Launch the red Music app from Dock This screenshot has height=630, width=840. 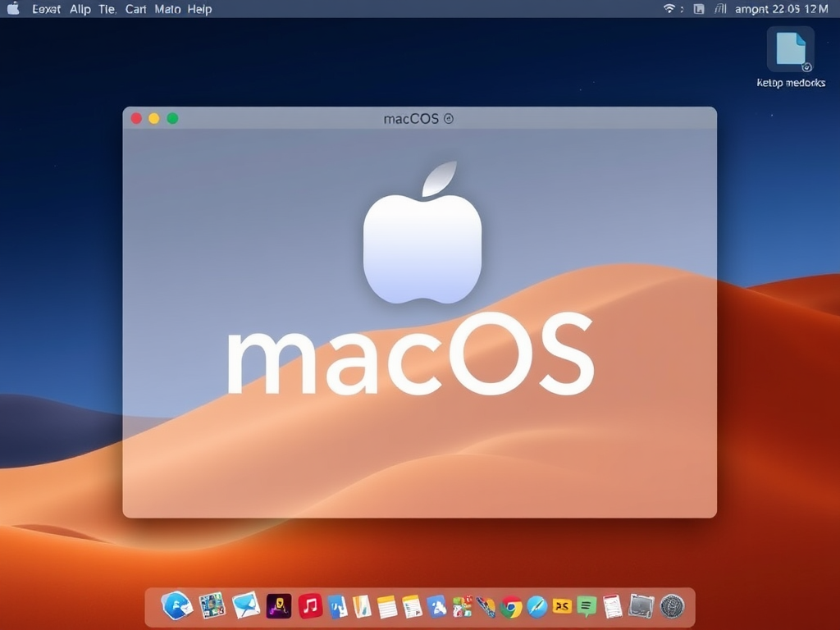(x=310, y=606)
